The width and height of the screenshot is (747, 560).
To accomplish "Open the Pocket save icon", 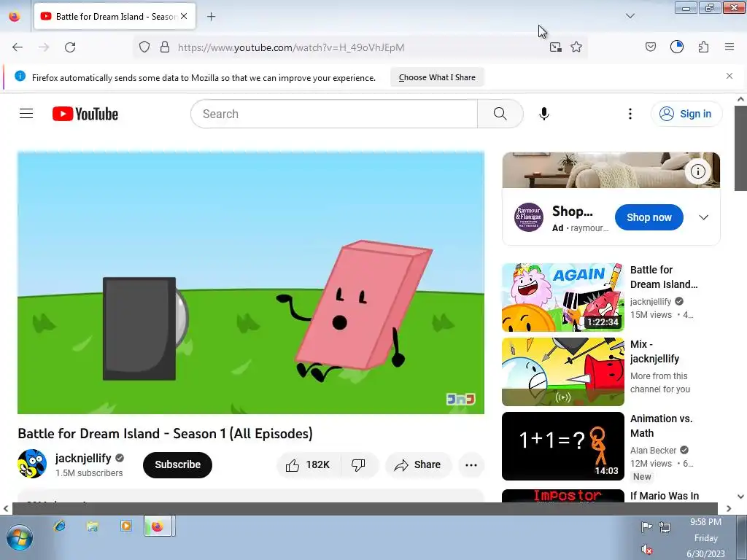I will (x=651, y=47).
